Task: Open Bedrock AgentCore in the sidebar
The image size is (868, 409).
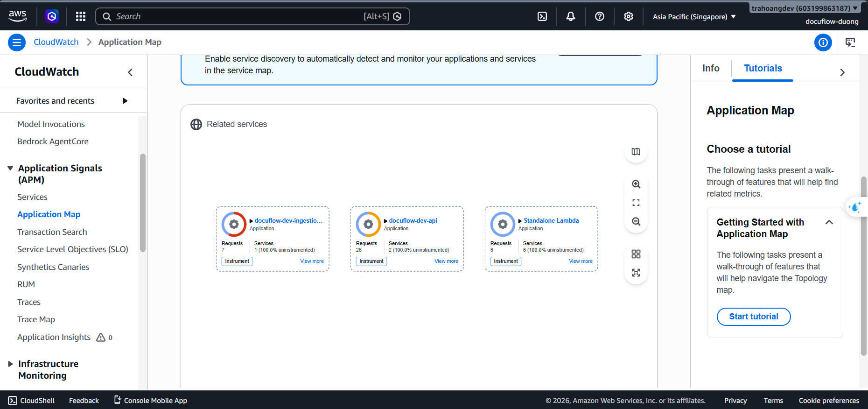Action: 53,141
